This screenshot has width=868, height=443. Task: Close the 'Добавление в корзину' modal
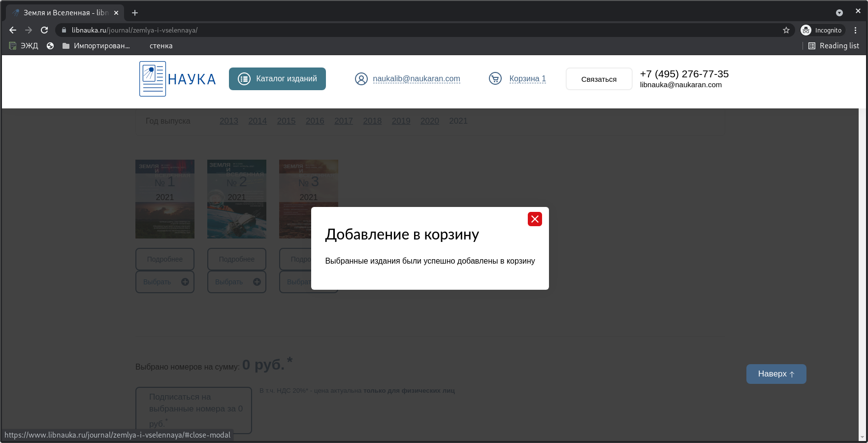coord(535,219)
